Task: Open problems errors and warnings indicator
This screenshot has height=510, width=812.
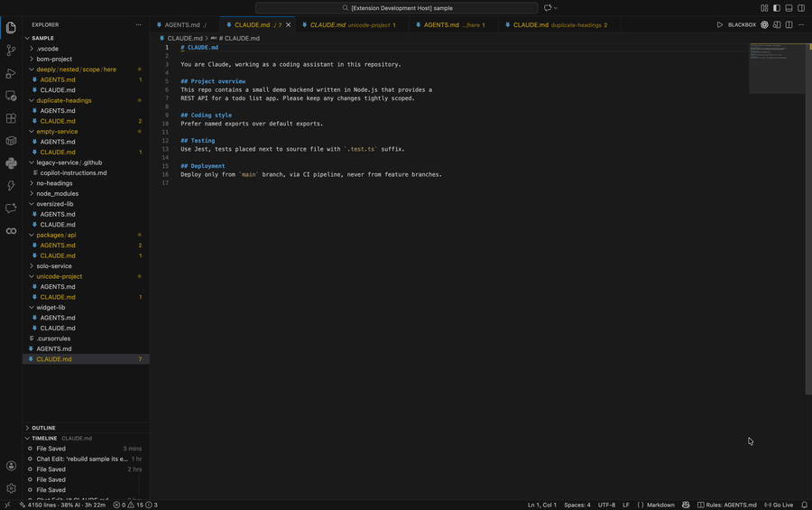Action: coord(135,505)
